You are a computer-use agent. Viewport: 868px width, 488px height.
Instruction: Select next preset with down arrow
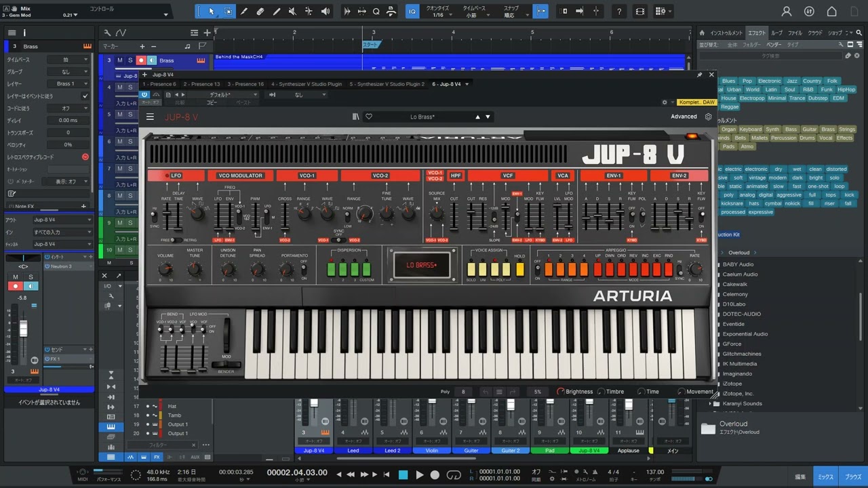pyautogui.click(x=488, y=117)
